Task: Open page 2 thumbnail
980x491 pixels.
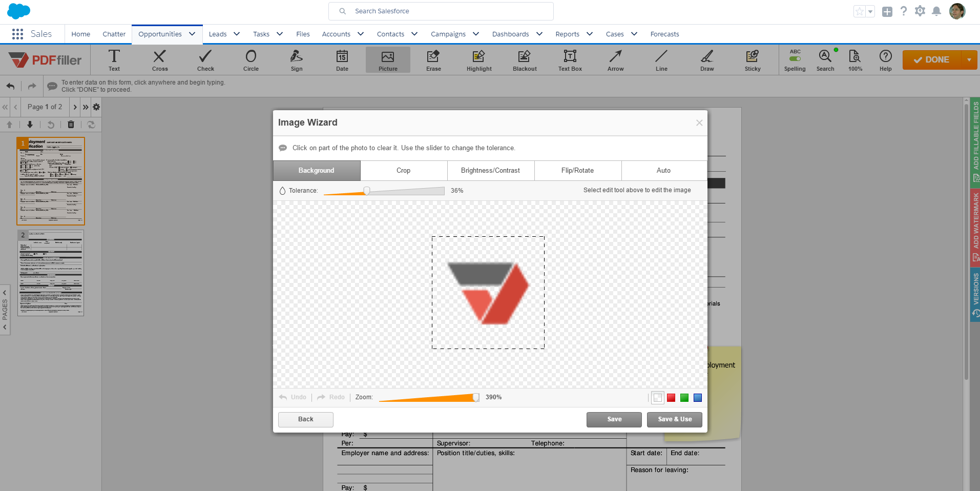Action: pyautogui.click(x=51, y=273)
